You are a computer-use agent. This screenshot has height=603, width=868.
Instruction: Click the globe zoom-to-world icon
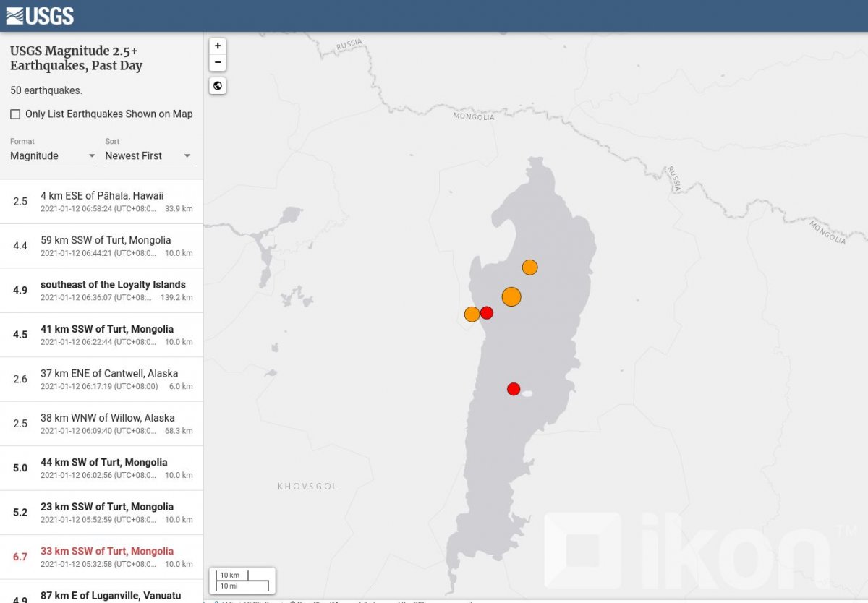point(218,86)
